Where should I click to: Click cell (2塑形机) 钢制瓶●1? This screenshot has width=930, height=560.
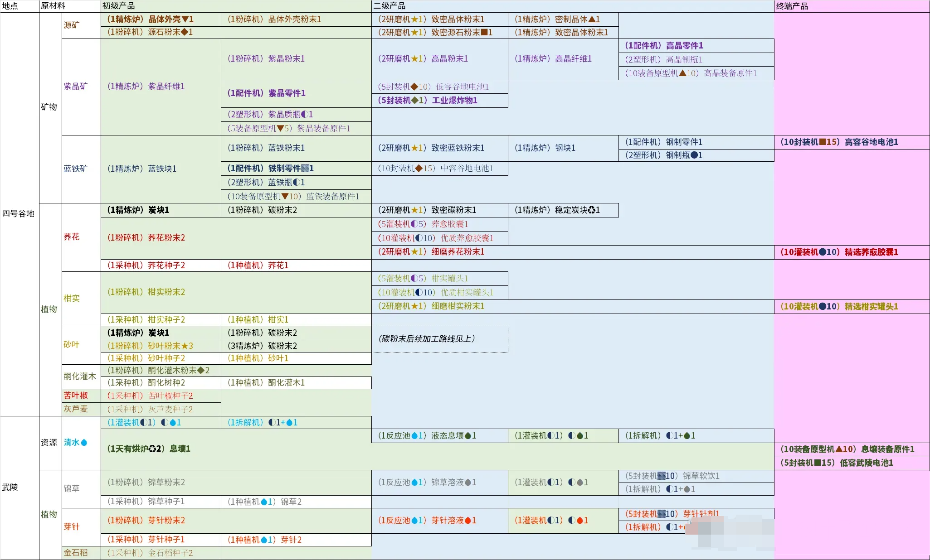click(x=696, y=155)
